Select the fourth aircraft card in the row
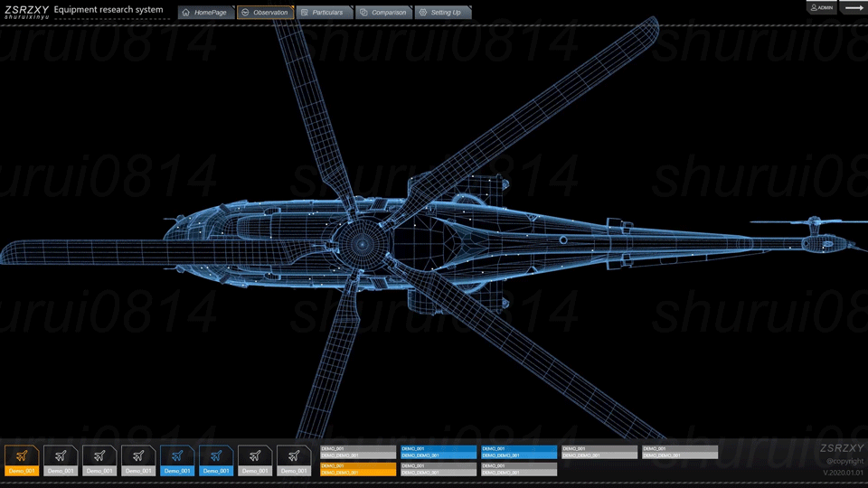The width and height of the screenshot is (868, 488). pyautogui.click(x=138, y=460)
